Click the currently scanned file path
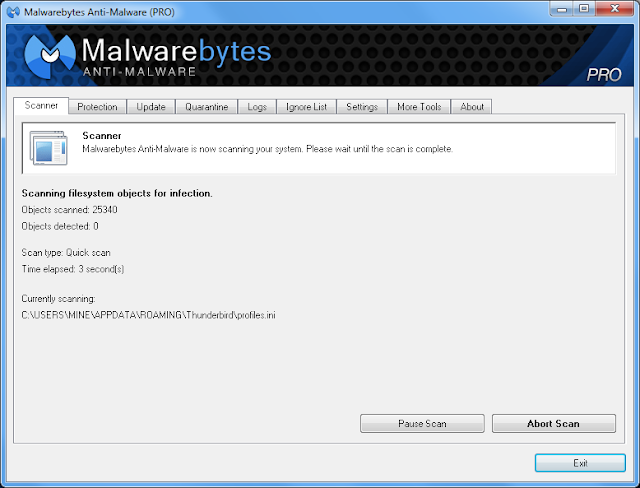 point(149,315)
